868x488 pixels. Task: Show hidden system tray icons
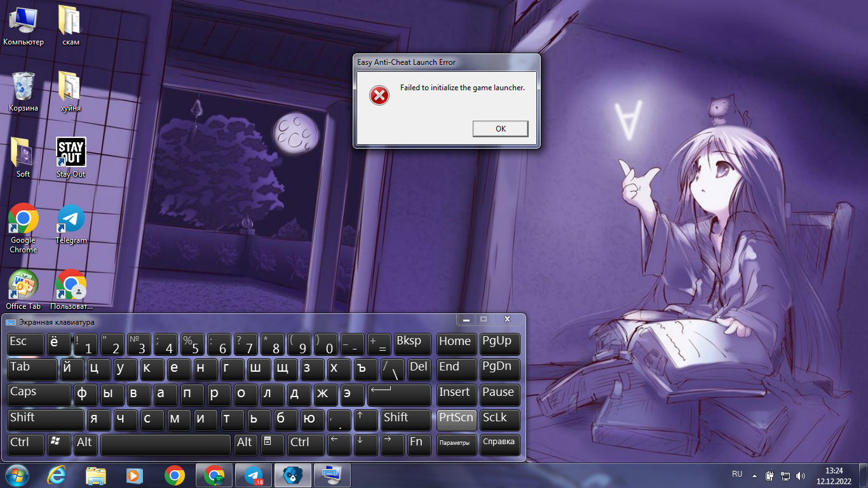754,475
